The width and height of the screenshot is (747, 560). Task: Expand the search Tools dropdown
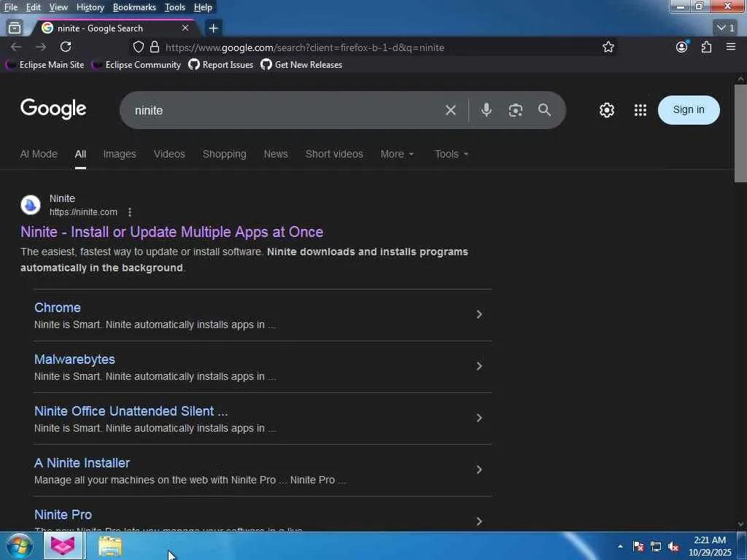click(x=451, y=154)
